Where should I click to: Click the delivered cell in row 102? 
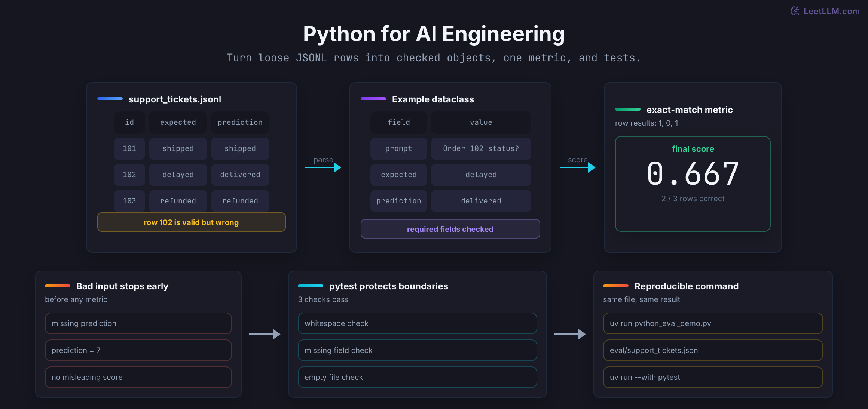240,175
